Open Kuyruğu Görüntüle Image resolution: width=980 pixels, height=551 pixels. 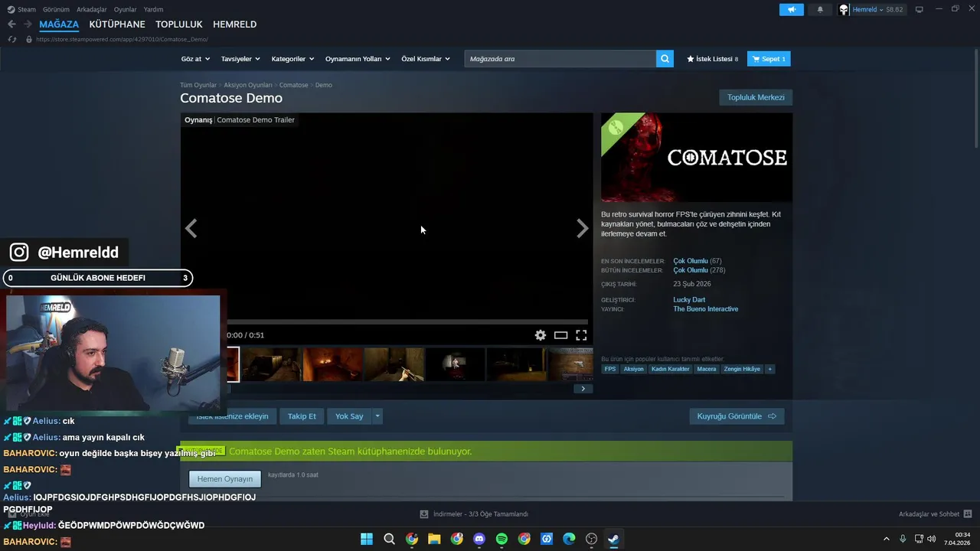(x=737, y=416)
